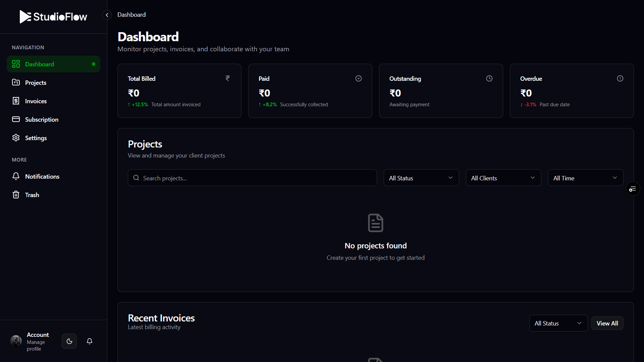Click the Subscription card icon

click(16, 119)
